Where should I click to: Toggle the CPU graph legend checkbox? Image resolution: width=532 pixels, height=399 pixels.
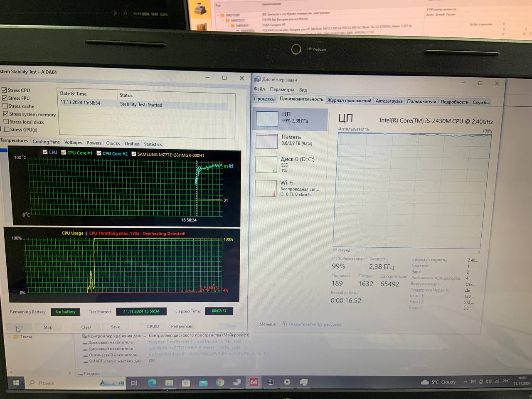click(x=45, y=152)
